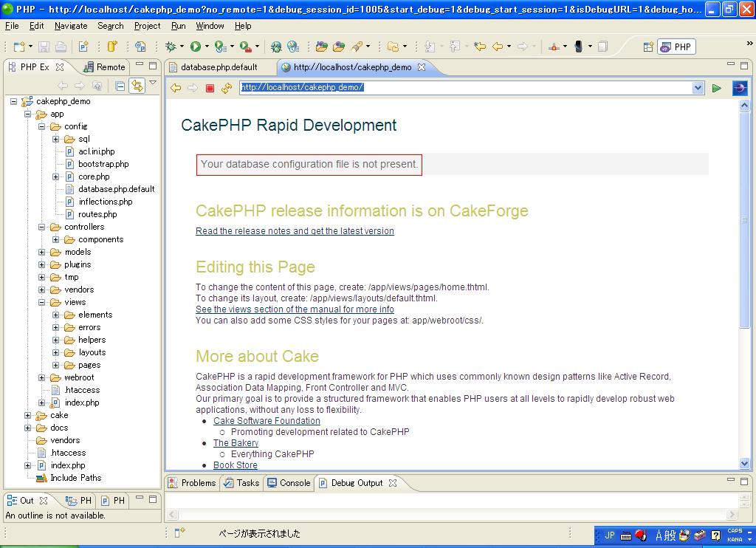756x548 pixels.
Task: Open the Run button dropdown arrow
Action: point(207,47)
